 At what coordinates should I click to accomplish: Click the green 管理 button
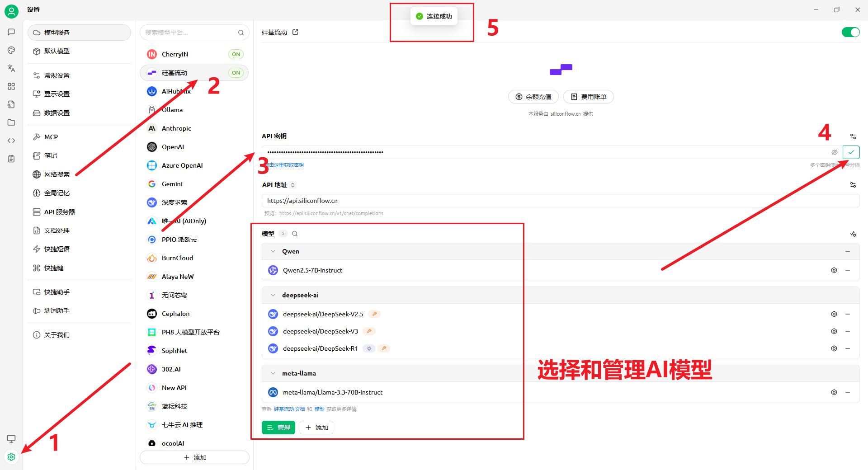click(278, 428)
